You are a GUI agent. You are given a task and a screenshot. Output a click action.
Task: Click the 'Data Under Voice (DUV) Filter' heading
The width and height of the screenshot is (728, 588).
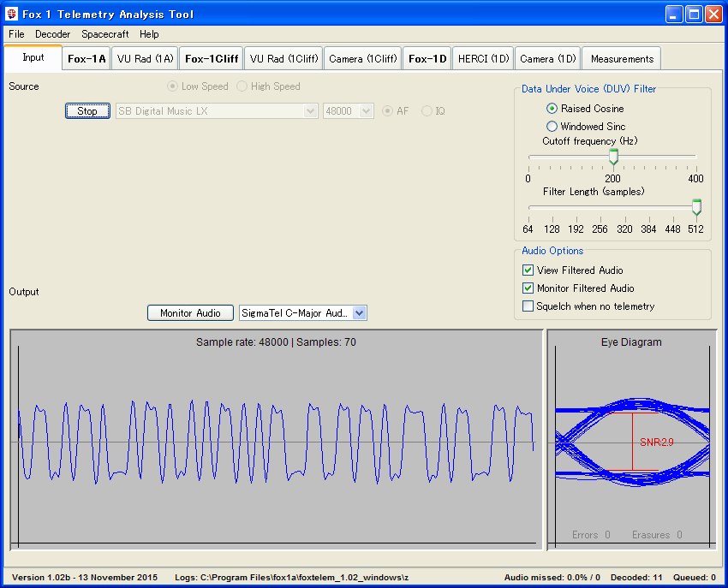coord(588,89)
